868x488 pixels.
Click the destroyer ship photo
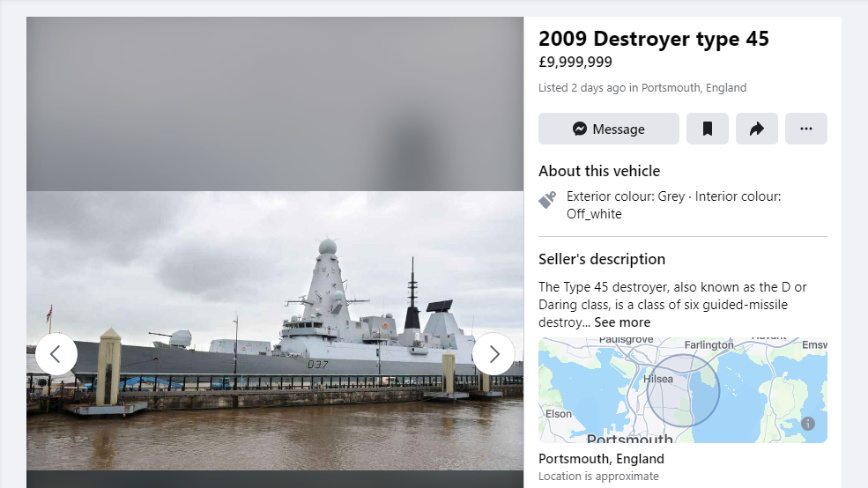[275, 331]
